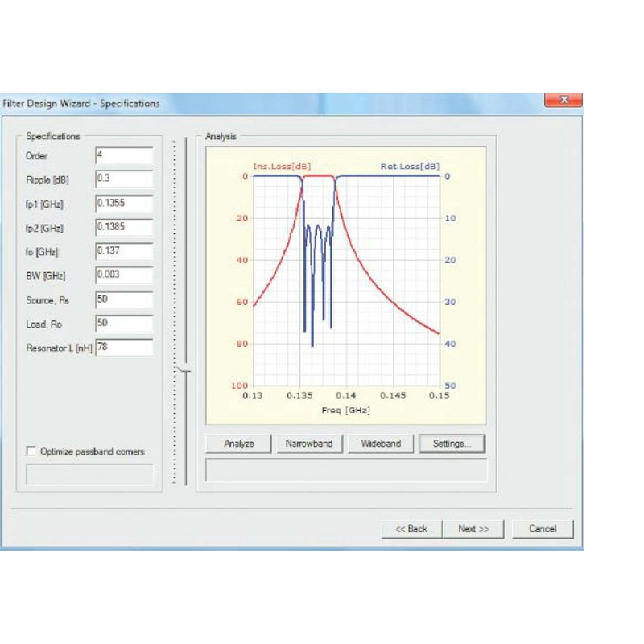The image size is (644, 644).
Task: Click the insertion loss response plot
Action: (346, 281)
